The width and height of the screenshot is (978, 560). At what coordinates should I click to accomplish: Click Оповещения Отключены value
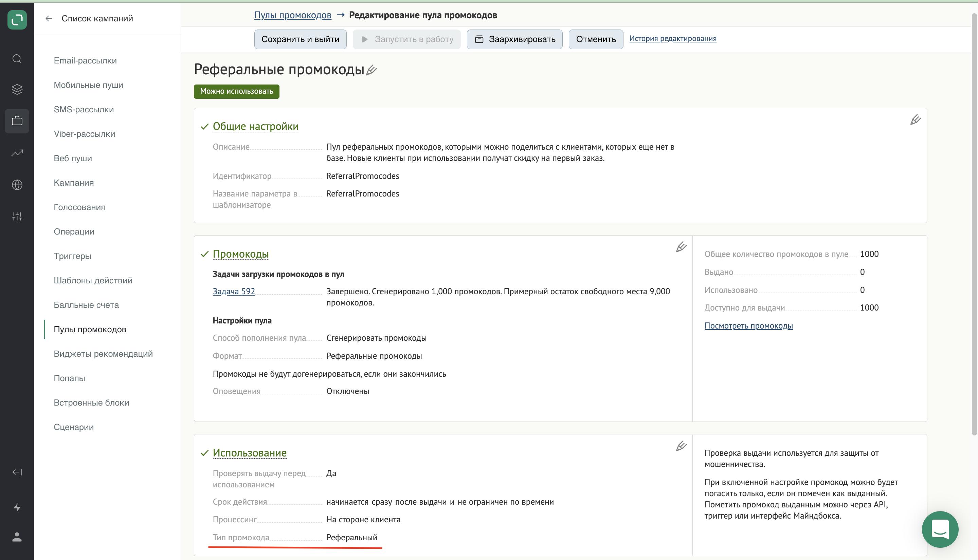click(x=347, y=392)
